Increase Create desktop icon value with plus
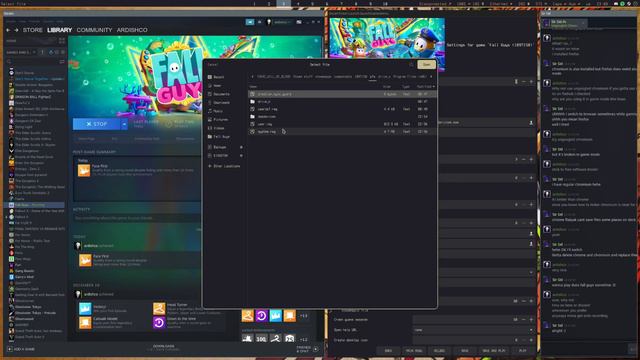 pos(531,340)
